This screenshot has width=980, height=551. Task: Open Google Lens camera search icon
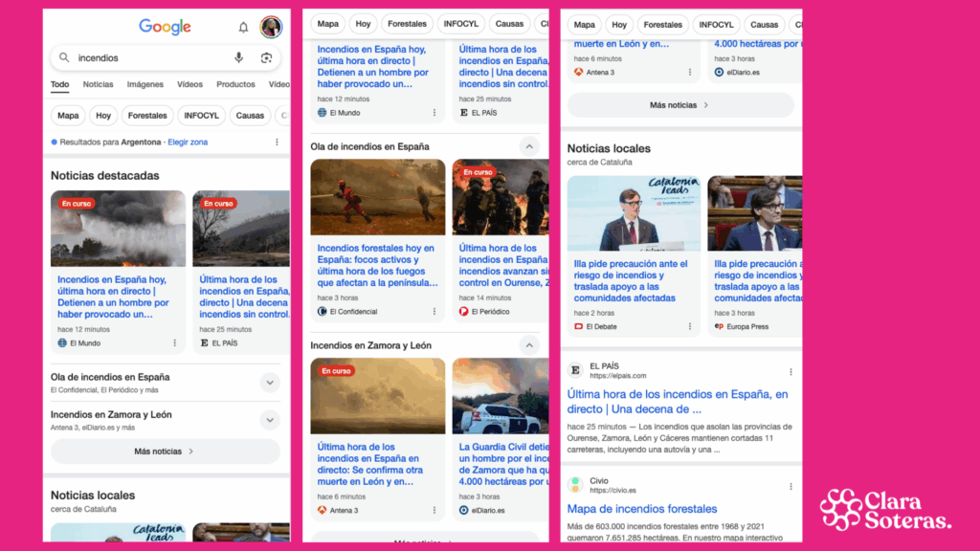pyautogui.click(x=266, y=57)
